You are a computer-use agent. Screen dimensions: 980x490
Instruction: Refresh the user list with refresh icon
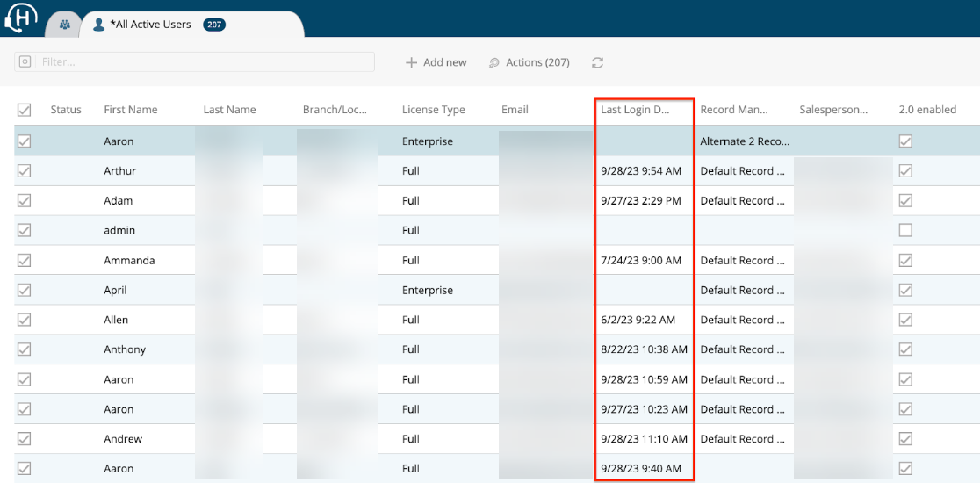click(x=597, y=62)
